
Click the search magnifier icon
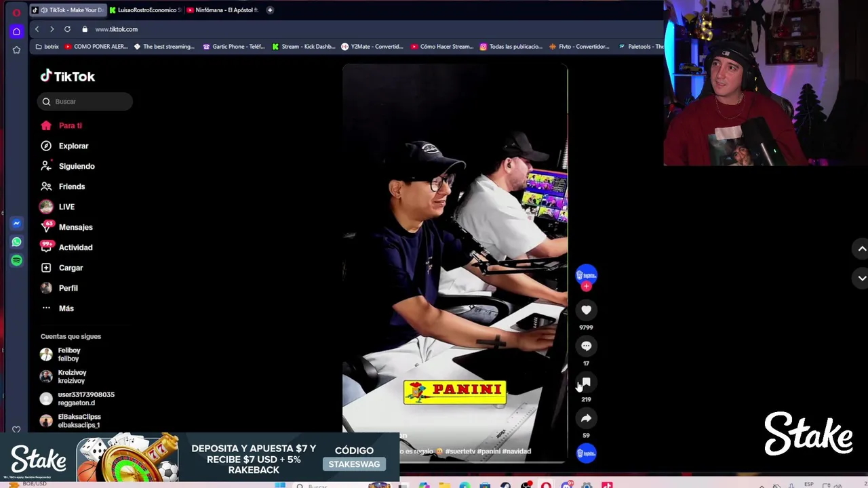(x=46, y=102)
